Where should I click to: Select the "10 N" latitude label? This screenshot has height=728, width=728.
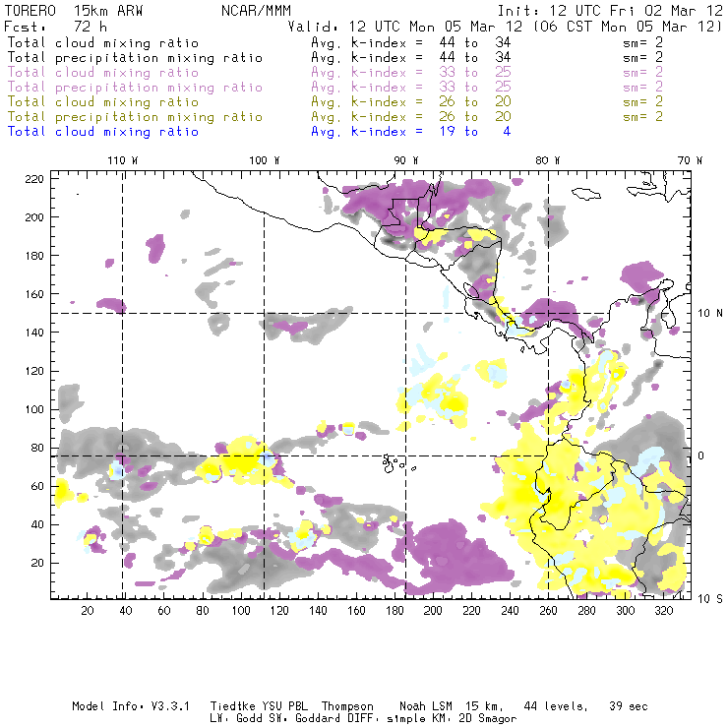click(710, 314)
